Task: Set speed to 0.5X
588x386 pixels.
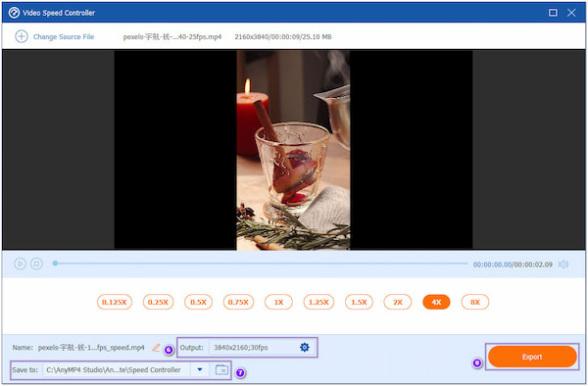Action: tap(198, 302)
